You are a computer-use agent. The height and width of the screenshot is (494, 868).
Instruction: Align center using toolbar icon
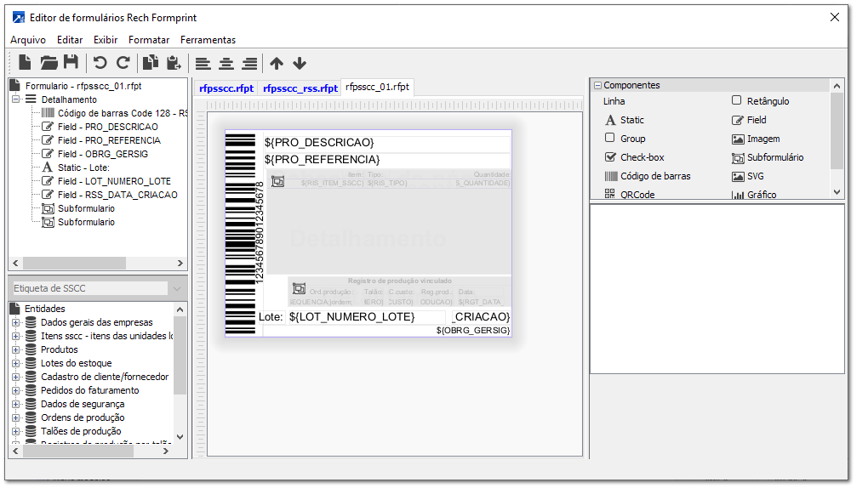(226, 63)
